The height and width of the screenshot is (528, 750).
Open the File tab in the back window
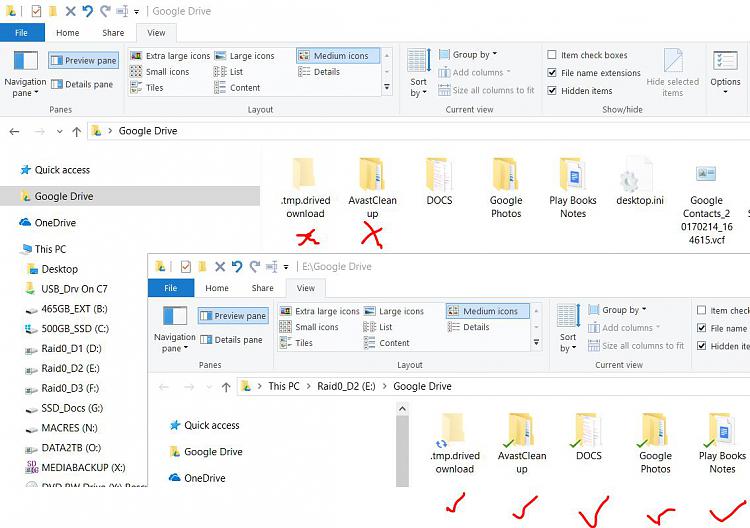22,33
